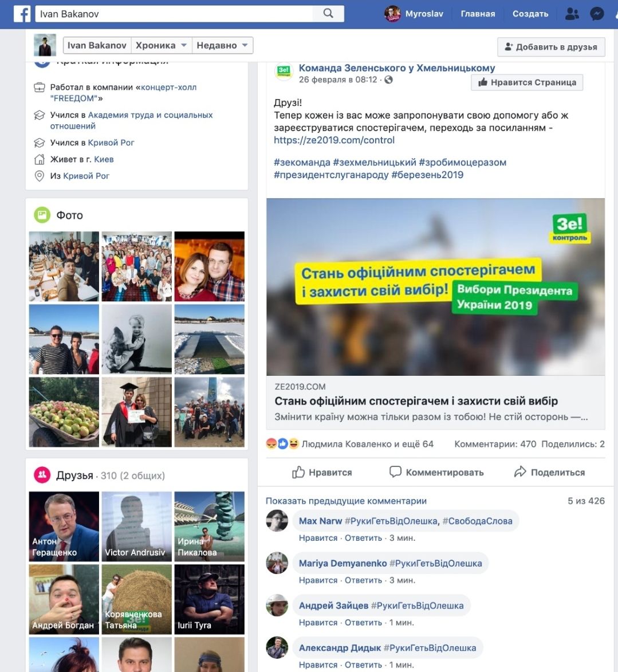Click Добавить в друзья button
Viewport: 618px width, 672px height.
(551, 47)
